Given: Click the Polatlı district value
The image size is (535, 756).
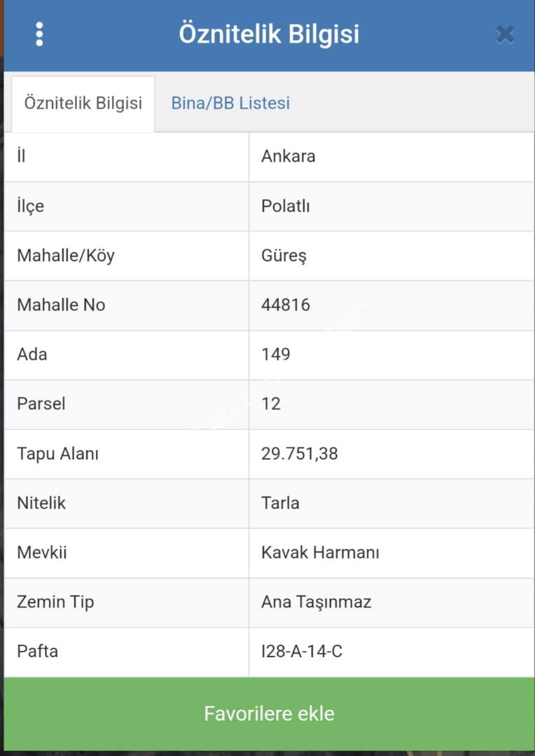Looking at the screenshot, I should pos(285,206).
